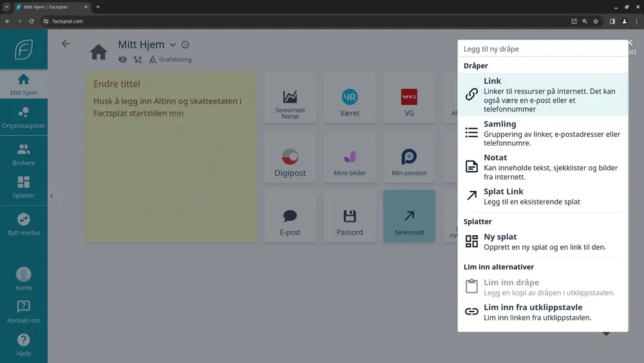Open the Digipost tile
Screen dimensions: 644x363
290,162
